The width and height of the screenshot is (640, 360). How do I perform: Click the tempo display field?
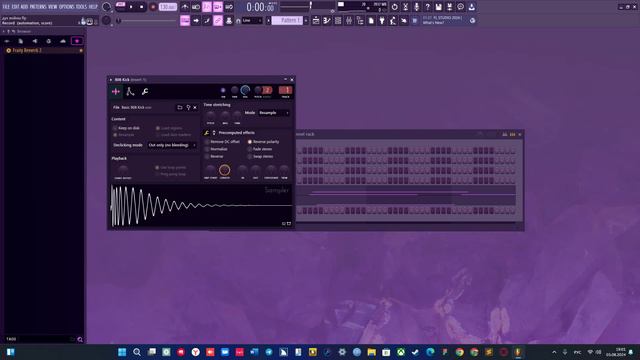pos(167,7)
